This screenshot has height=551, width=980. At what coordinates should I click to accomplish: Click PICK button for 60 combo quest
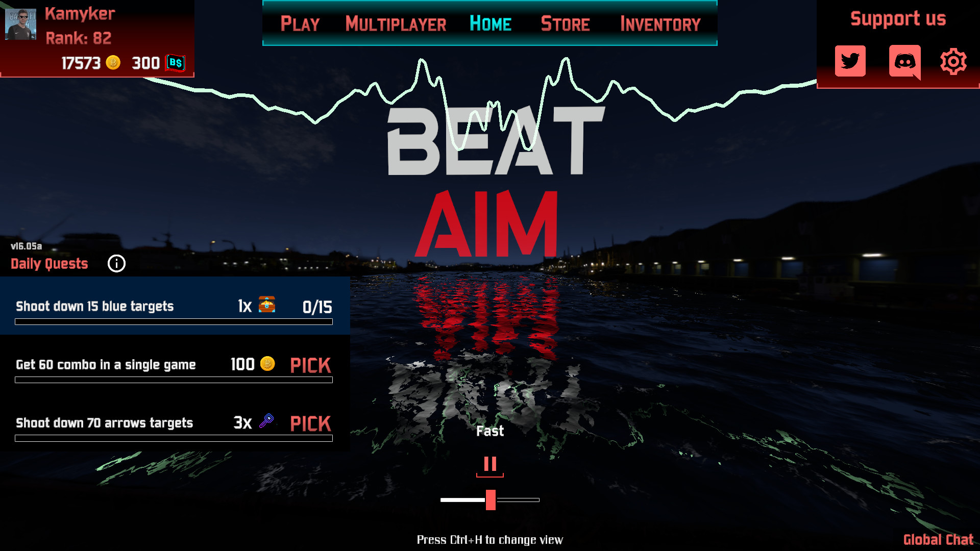(x=310, y=364)
